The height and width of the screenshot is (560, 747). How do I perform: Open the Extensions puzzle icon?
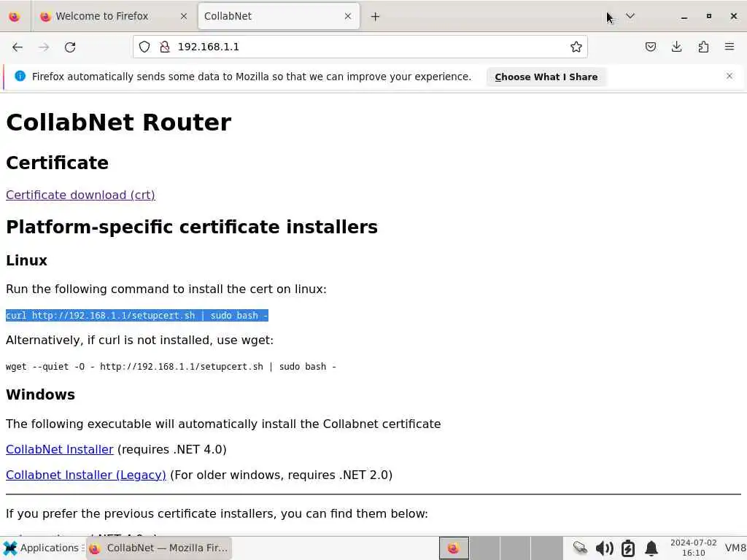pos(703,47)
